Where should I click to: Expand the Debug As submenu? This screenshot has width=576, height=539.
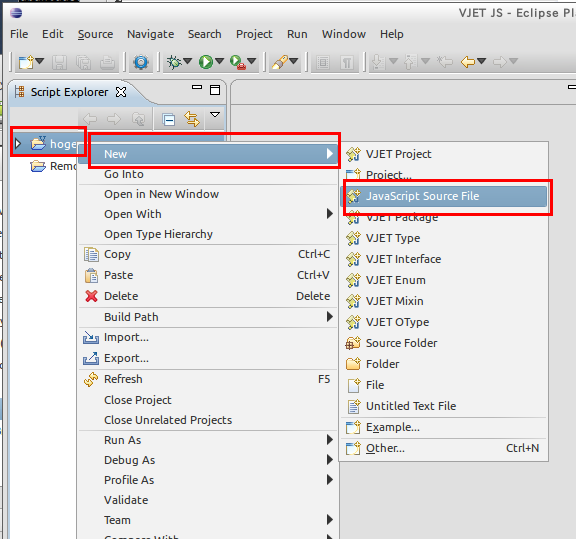click(x=208, y=460)
